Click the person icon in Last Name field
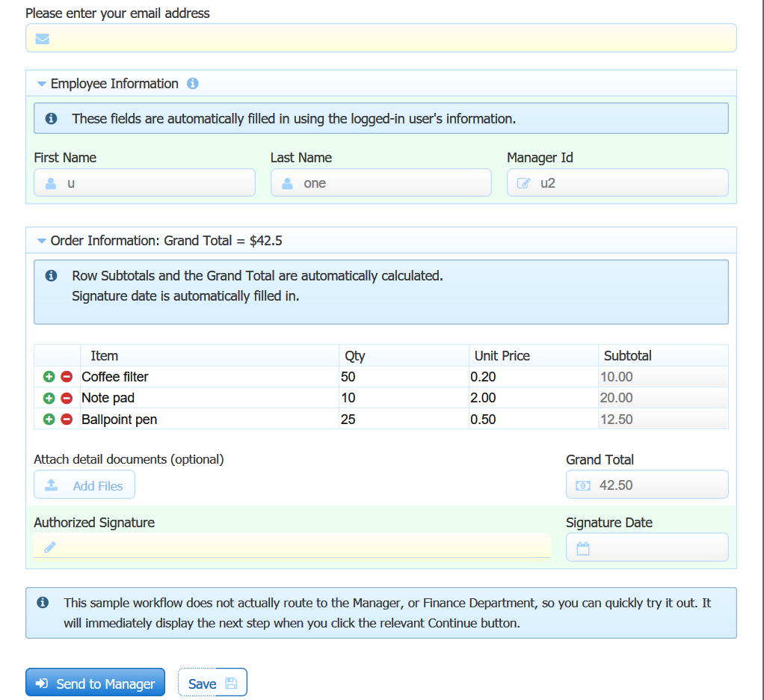764x700 pixels. [x=288, y=183]
